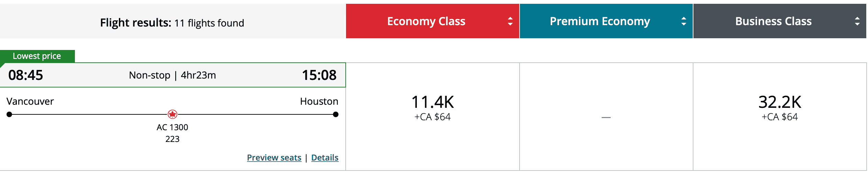Screen dimensions: 868x175
Task: Click the Business Class sort arrows
Action: (x=857, y=21)
